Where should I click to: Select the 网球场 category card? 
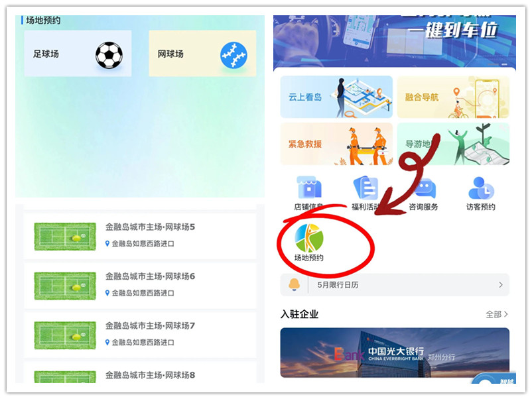click(202, 54)
